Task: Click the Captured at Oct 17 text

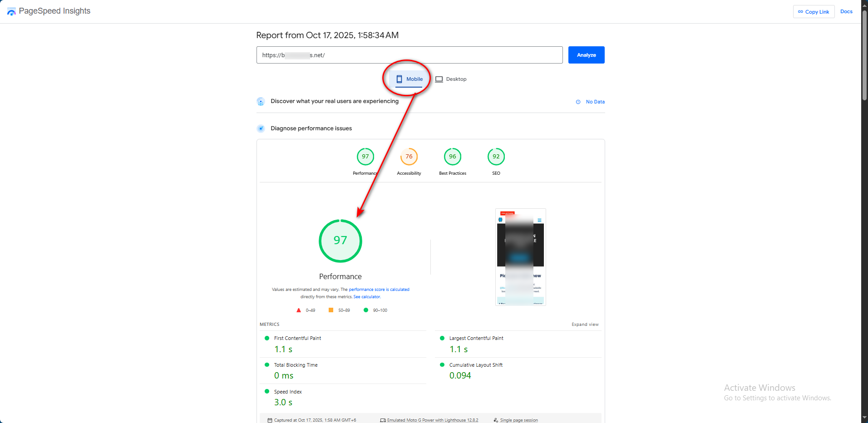Action: pyautogui.click(x=315, y=420)
